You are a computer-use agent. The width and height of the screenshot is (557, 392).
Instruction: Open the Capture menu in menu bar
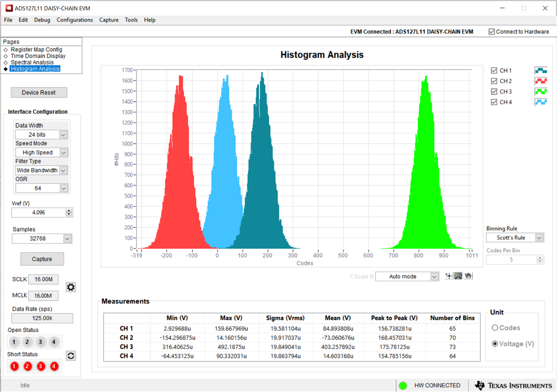pos(109,20)
